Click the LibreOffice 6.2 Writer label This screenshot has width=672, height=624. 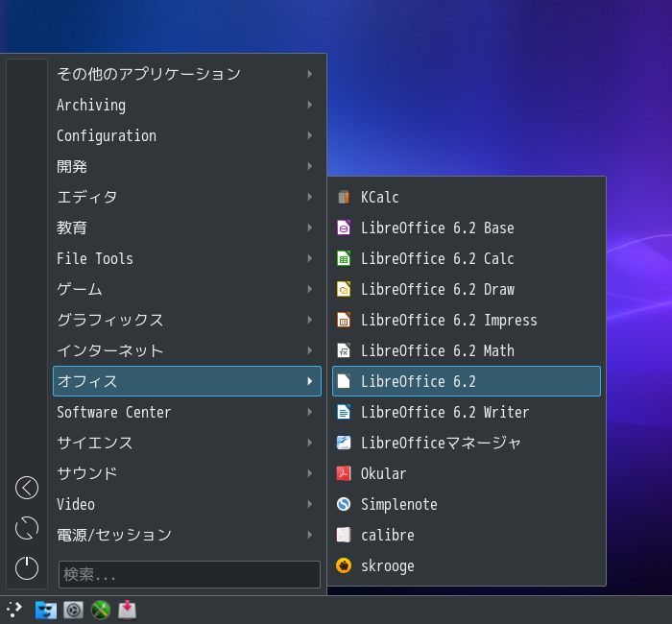coord(444,412)
